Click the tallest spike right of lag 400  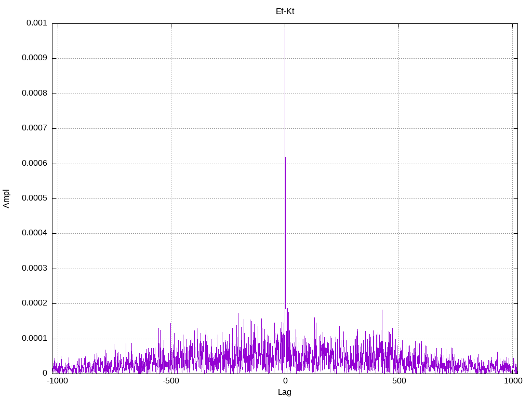pyautogui.click(x=382, y=311)
